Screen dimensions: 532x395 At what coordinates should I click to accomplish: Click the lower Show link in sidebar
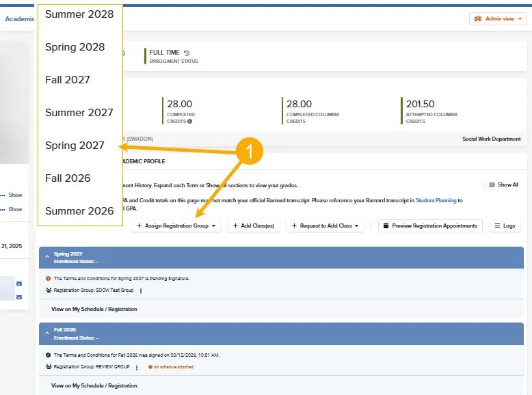15,209
